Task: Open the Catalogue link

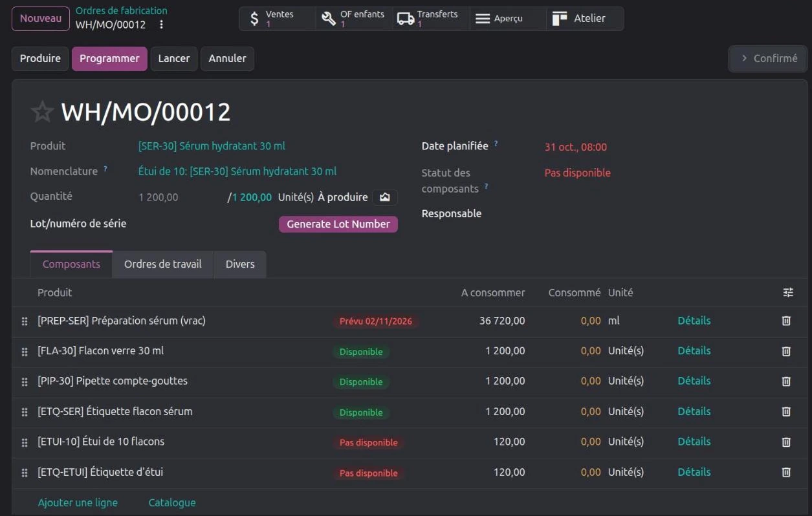Action: pyautogui.click(x=172, y=502)
